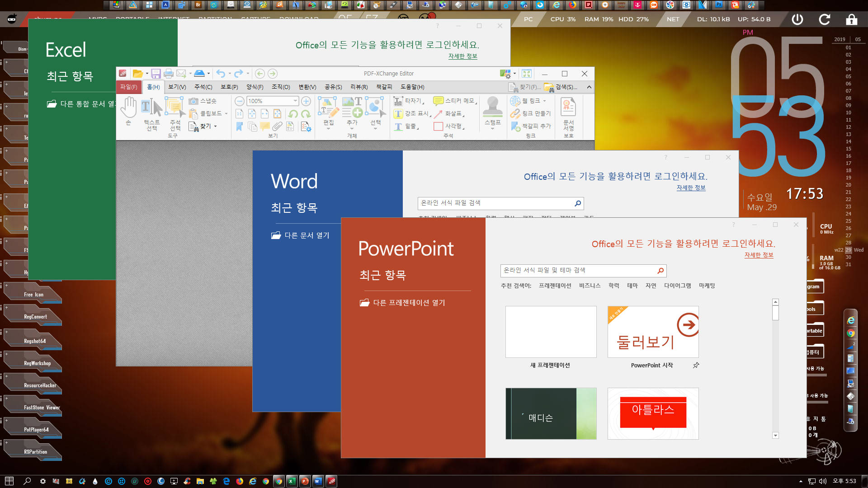
Task: Click the Snapshot camera tool
Action: tap(203, 101)
